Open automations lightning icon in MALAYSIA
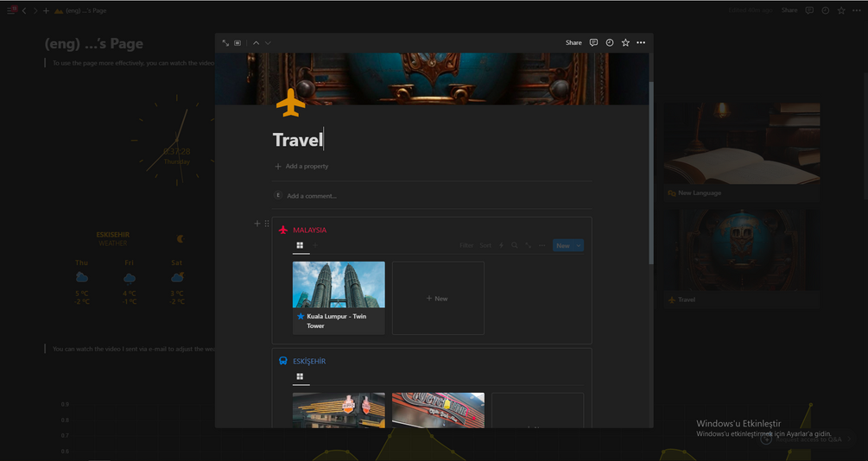The height and width of the screenshot is (461, 868). pyautogui.click(x=502, y=245)
